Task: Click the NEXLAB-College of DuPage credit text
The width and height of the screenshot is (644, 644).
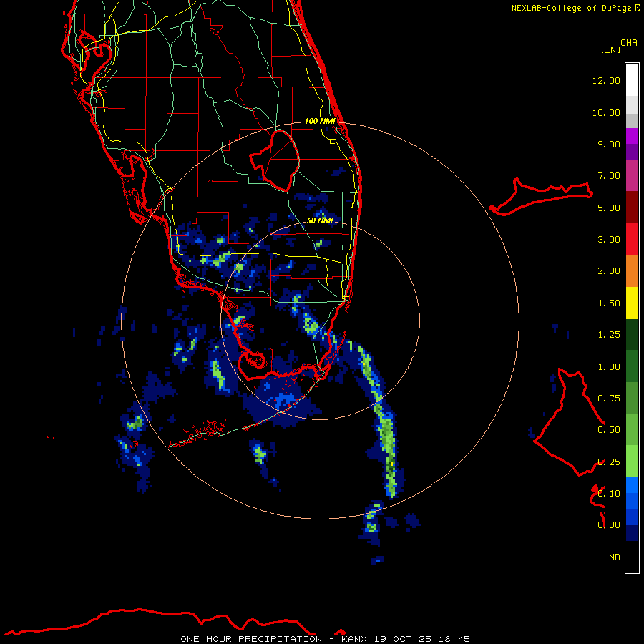Action: coord(575,8)
